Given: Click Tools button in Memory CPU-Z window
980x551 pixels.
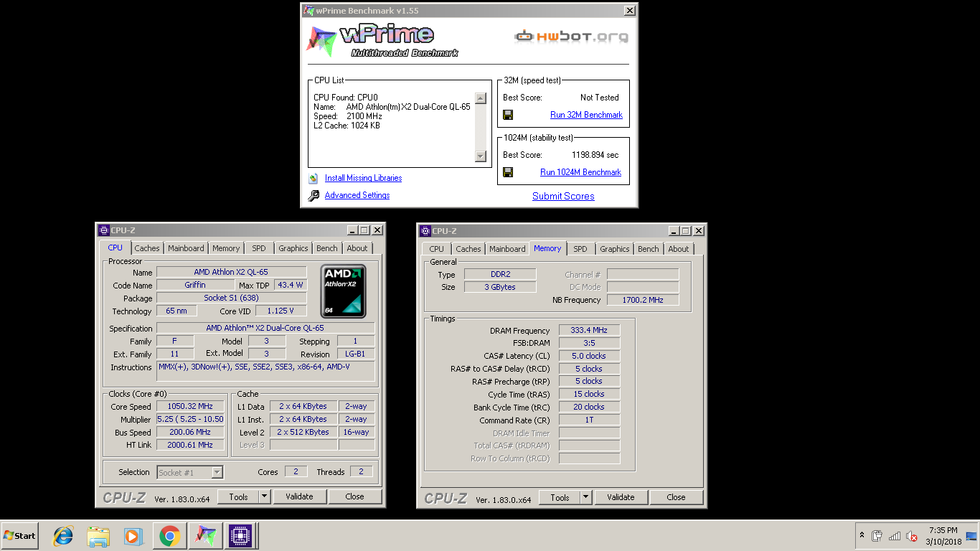Looking at the screenshot, I should pos(560,497).
